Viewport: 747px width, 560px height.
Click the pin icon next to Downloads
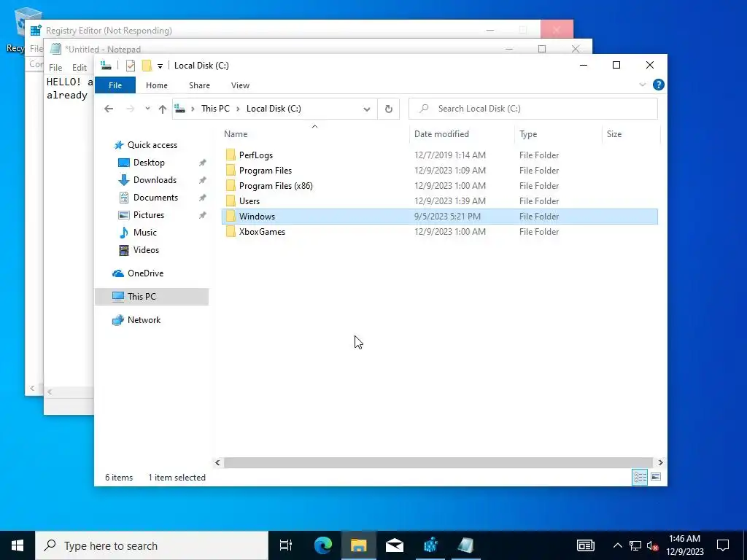coord(203,181)
